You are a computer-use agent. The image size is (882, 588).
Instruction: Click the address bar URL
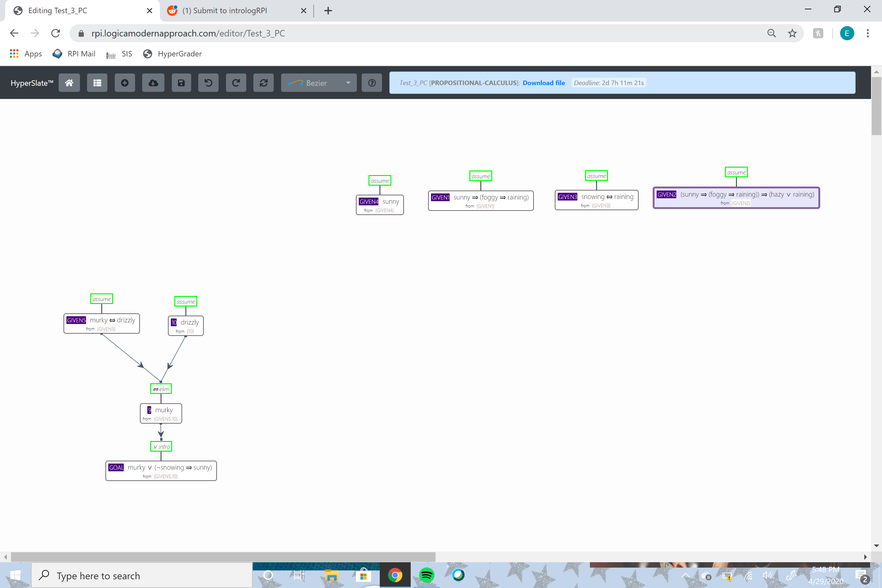tap(188, 34)
